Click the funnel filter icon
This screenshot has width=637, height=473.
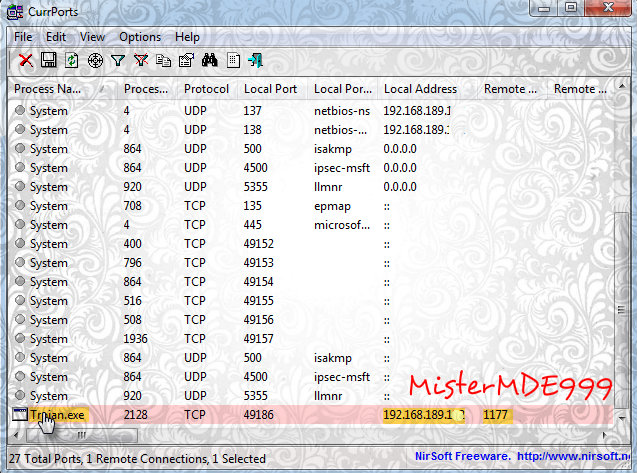[118, 61]
